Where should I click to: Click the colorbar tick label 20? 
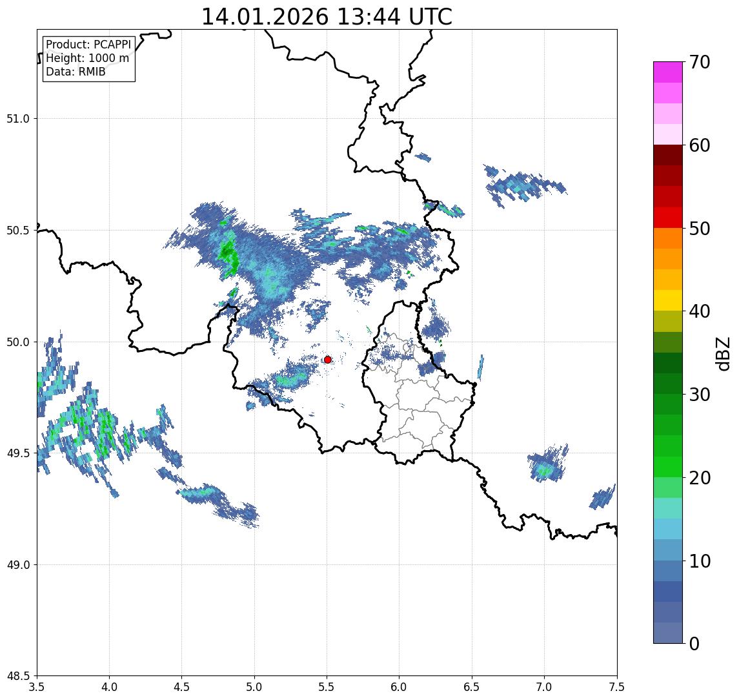point(700,478)
